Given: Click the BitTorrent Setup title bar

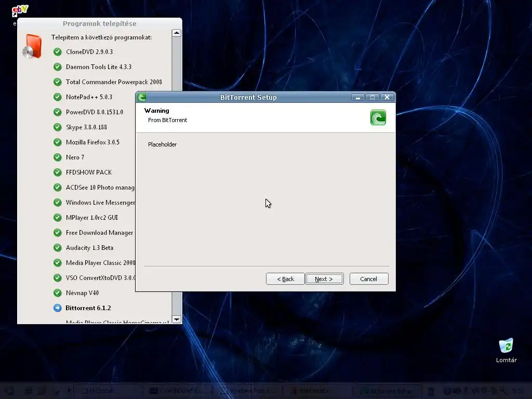Looking at the screenshot, I should point(248,97).
